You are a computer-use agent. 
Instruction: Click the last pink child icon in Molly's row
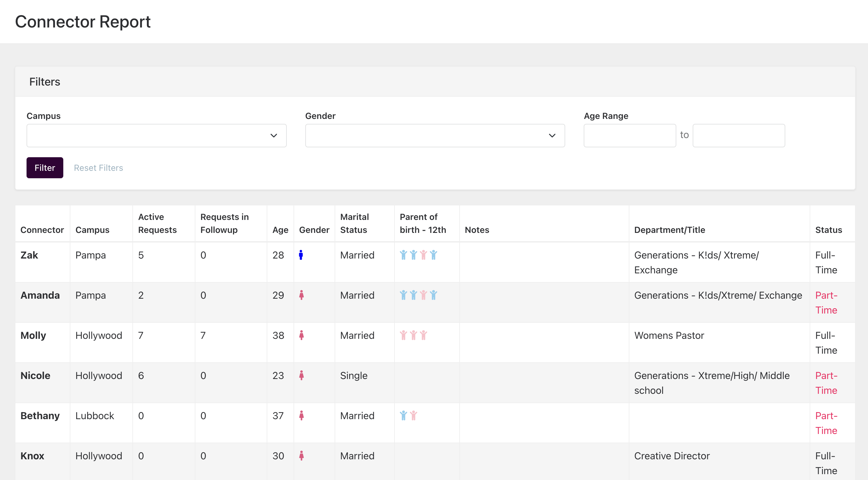424,335
